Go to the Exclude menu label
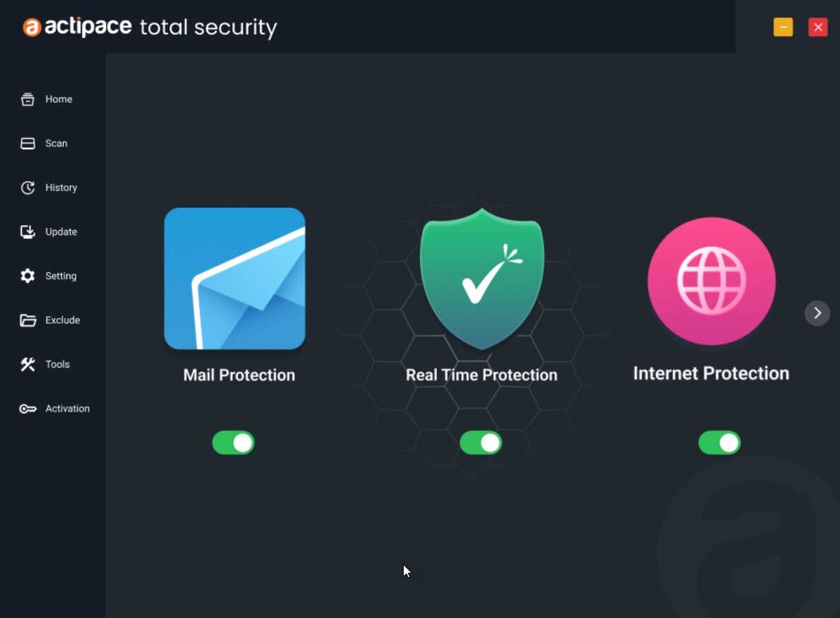 pos(63,320)
